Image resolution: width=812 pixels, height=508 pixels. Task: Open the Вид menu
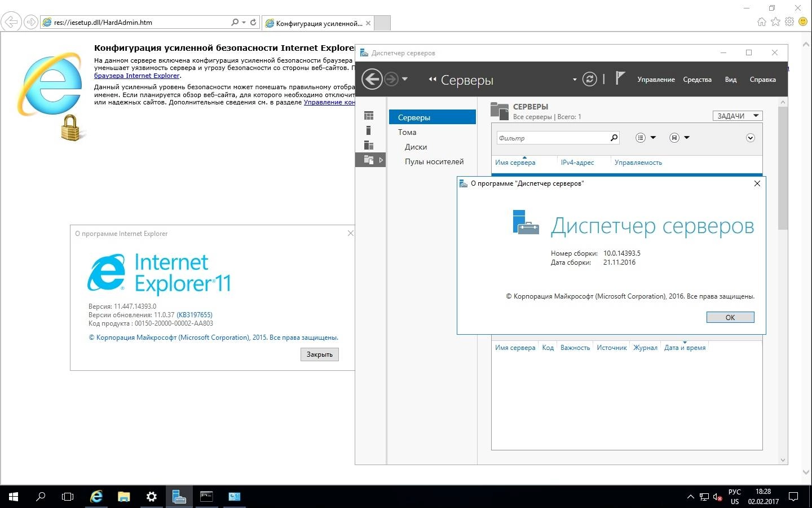tap(731, 80)
